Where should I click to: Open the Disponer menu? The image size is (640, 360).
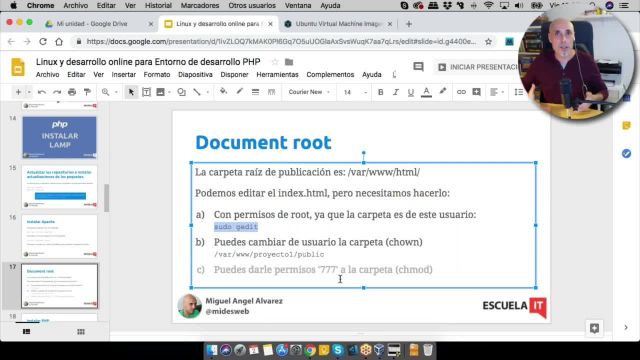pos(234,75)
